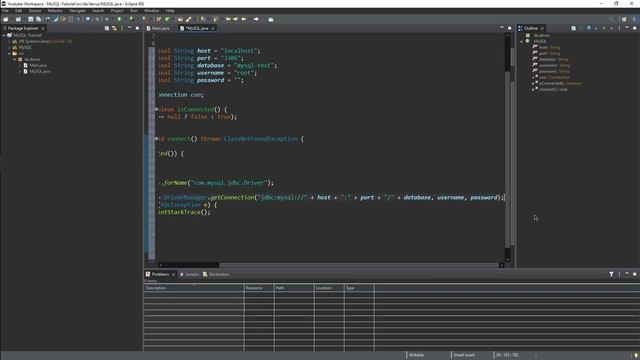
Task: Expand Main.java in Package Explorer
Action: 20,65
